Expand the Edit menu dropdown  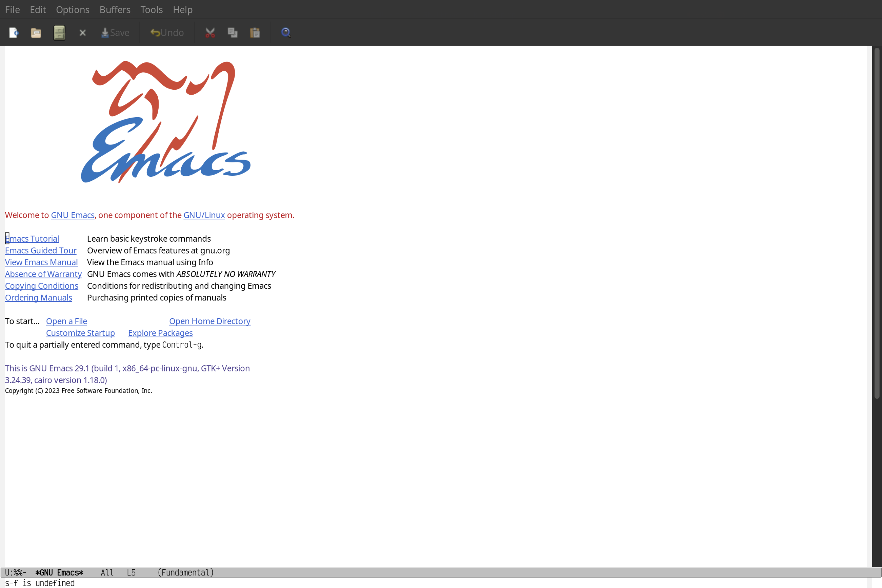[37, 9]
